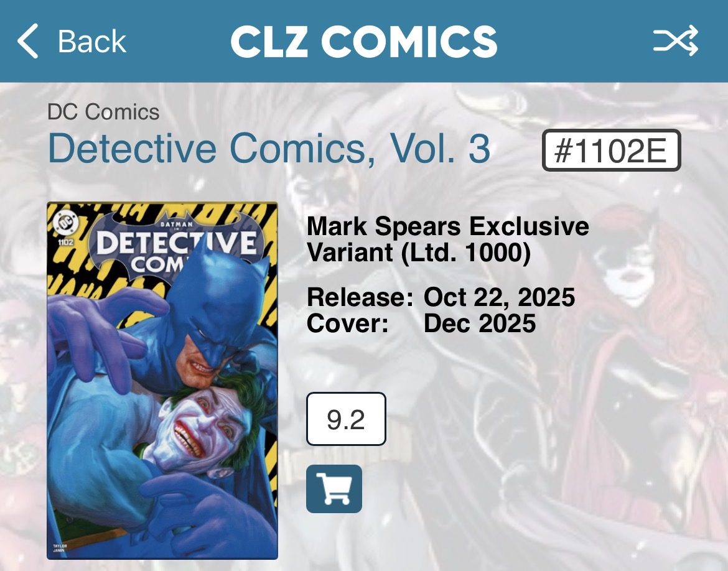Click the Cover field label
The height and width of the screenshot is (571, 728).
tap(348, 323)
